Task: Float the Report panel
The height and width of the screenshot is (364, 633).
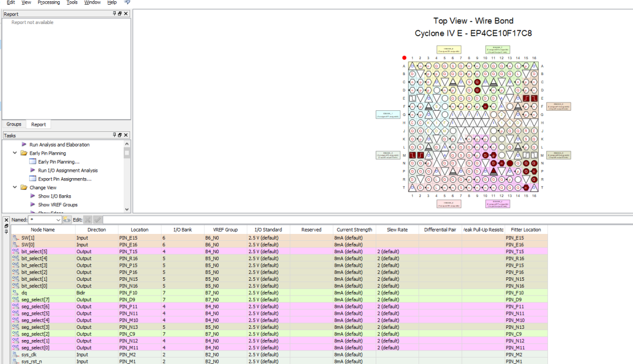Action: point(120,13)
